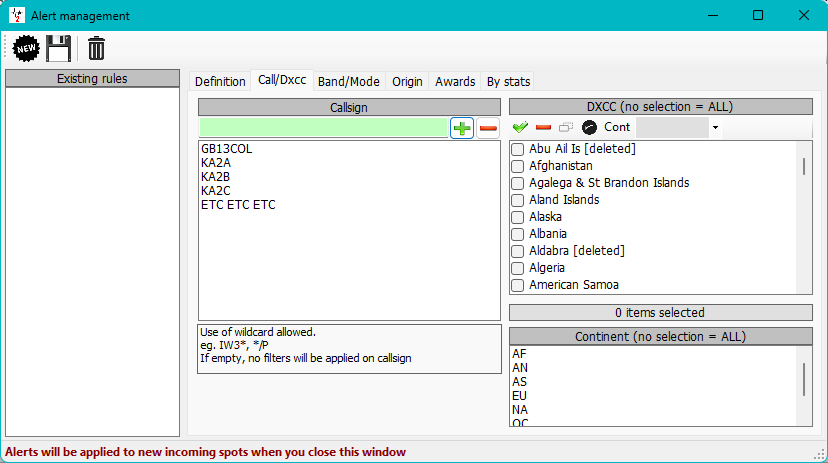Screen dimensions: 828x463
Task: Click the Alert management app icon
Action: pos(16,15)
